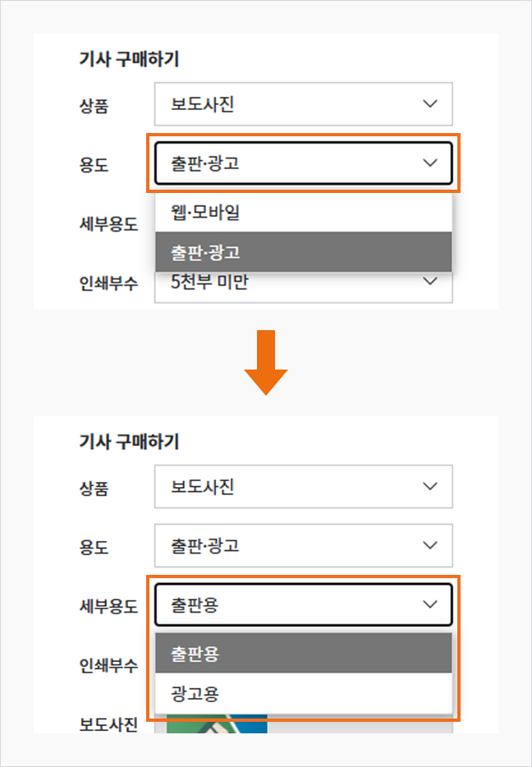Open the lower panel's 용도 dropdown showing 출판·광고
The image size is (532, 767).
coord(304,545)
